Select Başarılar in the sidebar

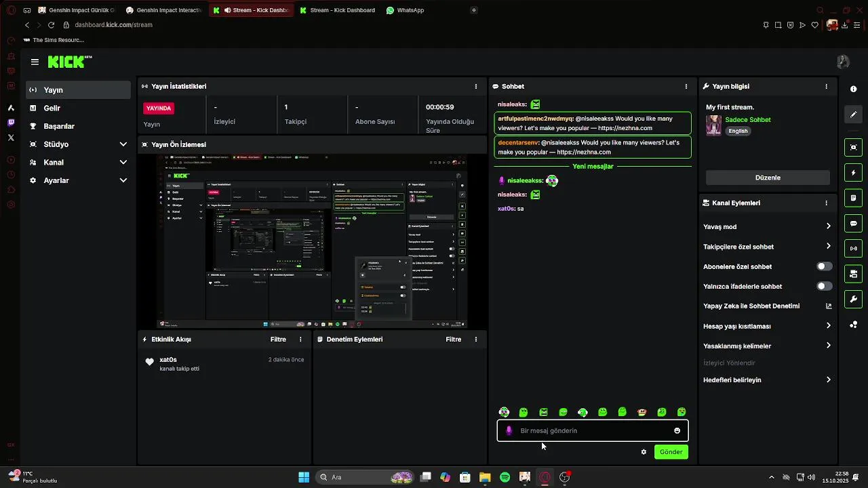coord(78,126)
